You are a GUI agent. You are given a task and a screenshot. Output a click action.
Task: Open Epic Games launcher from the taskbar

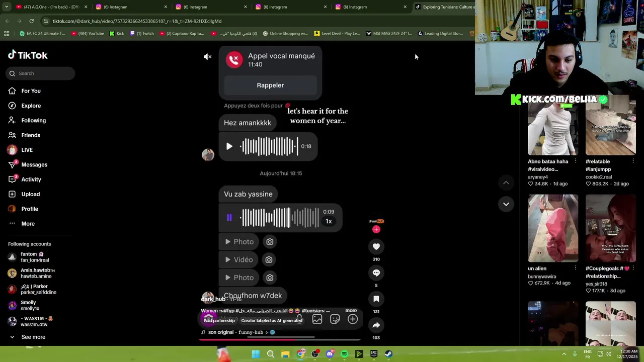click(x=374, y=354)
